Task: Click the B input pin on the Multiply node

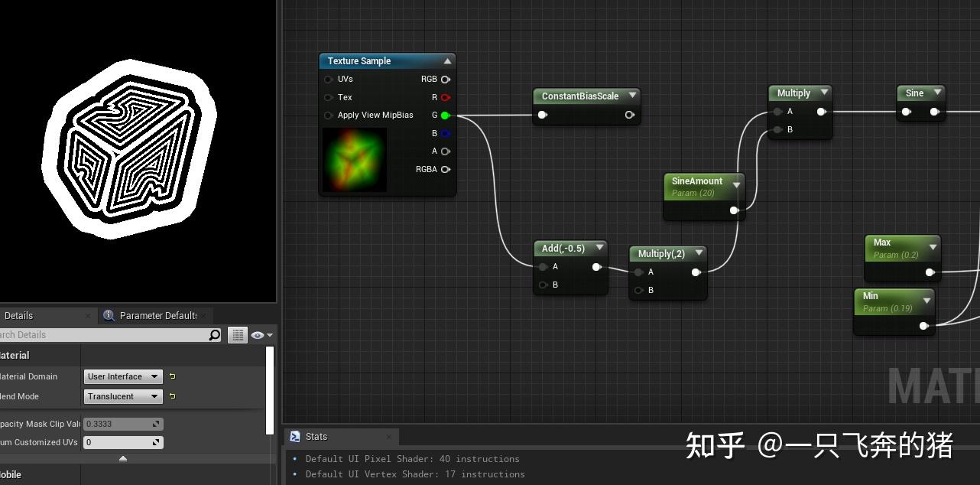Action: point(776,129)
